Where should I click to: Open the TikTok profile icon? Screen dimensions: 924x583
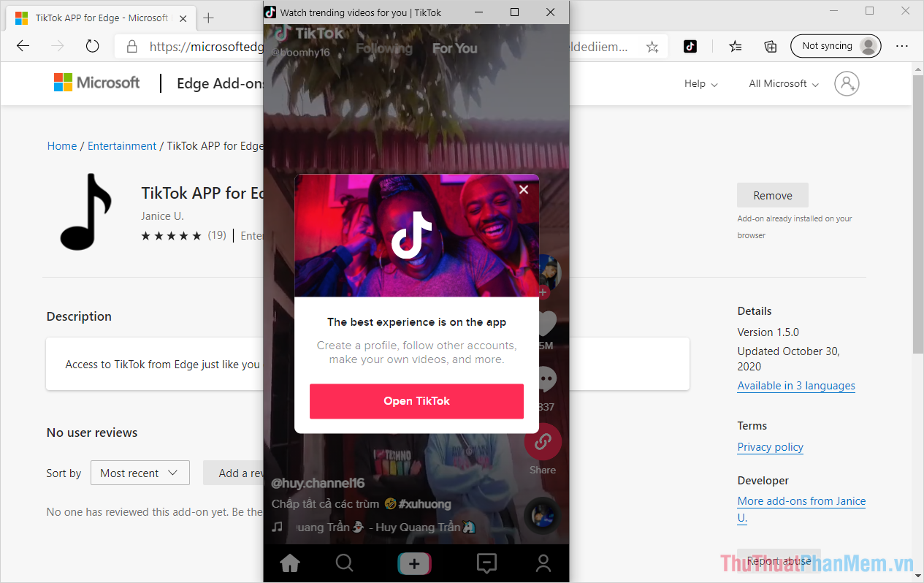tap(543, 563)
